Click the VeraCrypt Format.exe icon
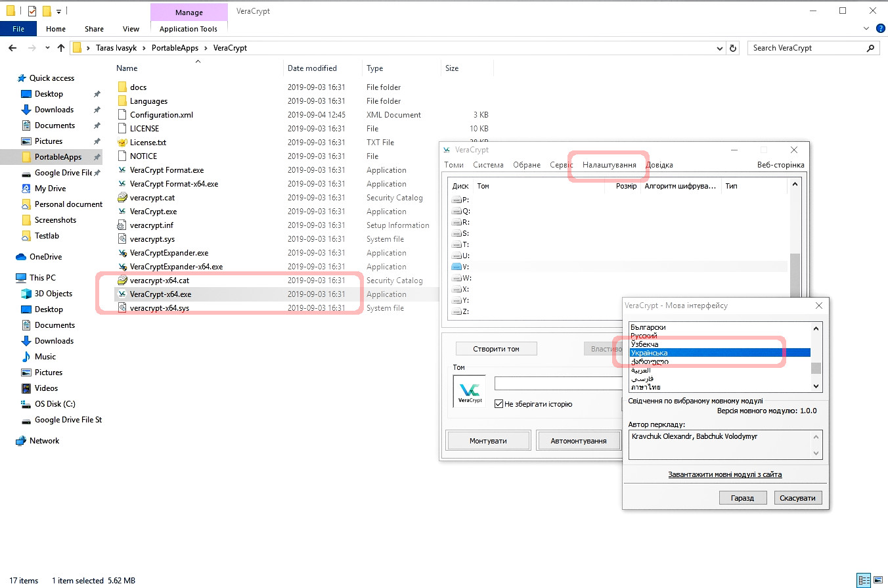 click(x=122, y=170)
